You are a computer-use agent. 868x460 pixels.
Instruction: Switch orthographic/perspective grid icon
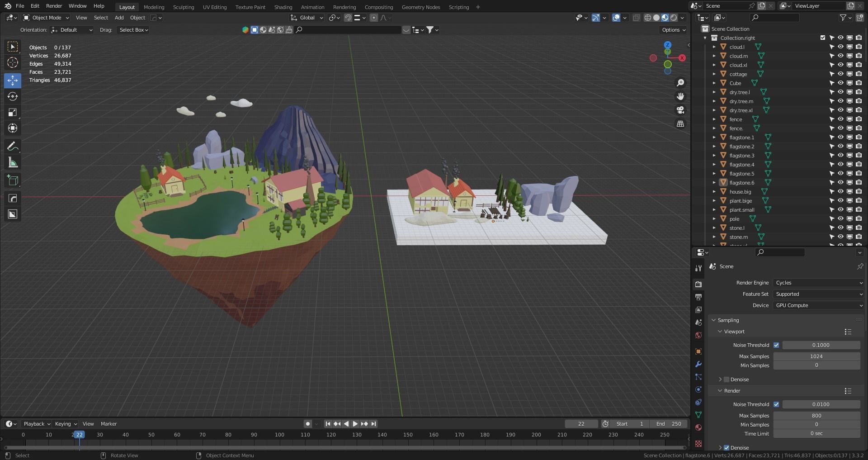tap(680, 123)
